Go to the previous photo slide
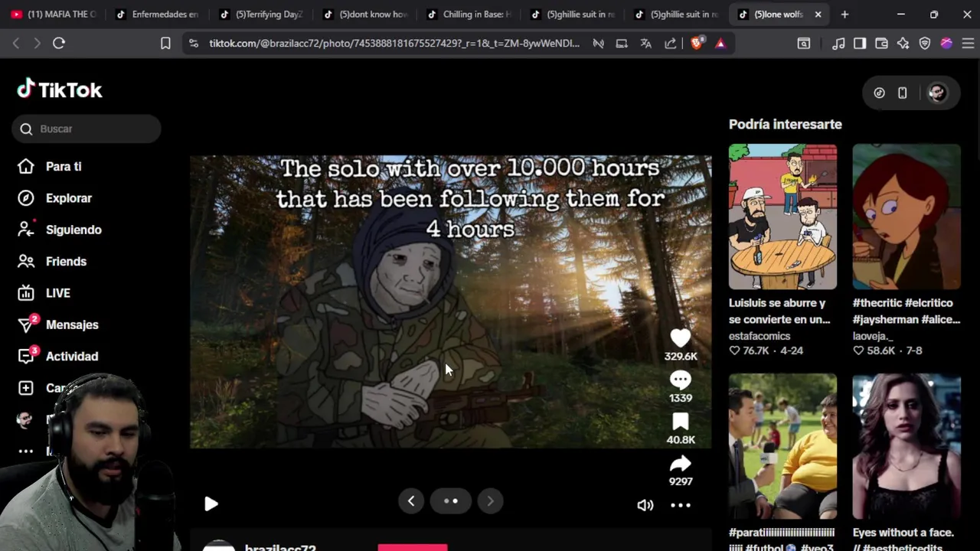 [x=411, y=501]
